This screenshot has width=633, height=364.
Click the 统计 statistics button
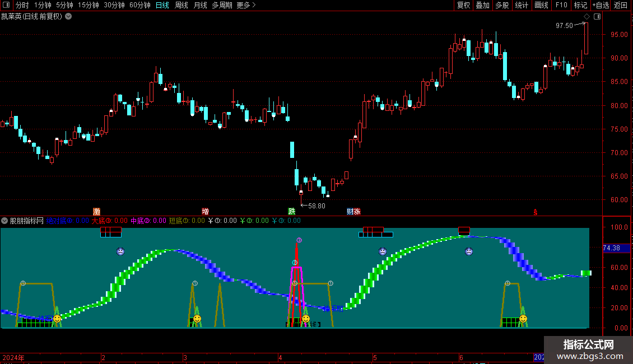click(x=522, y=5)
